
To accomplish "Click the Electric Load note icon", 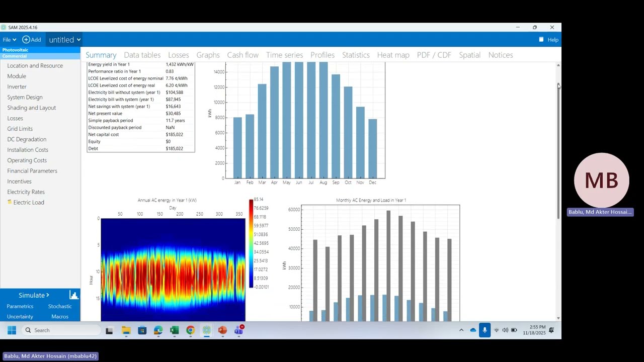I will [10, 202].
